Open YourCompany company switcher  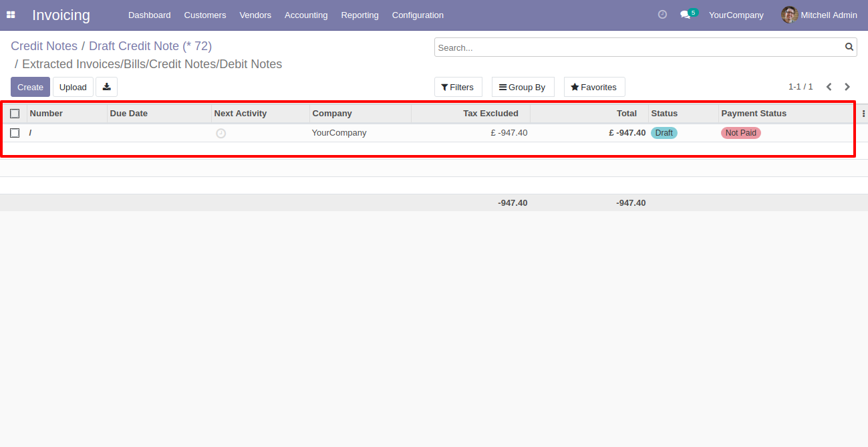pyautogui.click(x=736, y=15)
